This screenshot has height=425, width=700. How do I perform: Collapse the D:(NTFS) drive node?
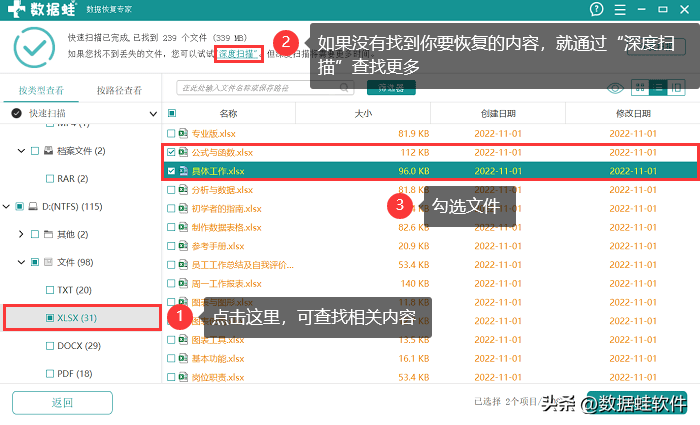[x=7, y=207]
